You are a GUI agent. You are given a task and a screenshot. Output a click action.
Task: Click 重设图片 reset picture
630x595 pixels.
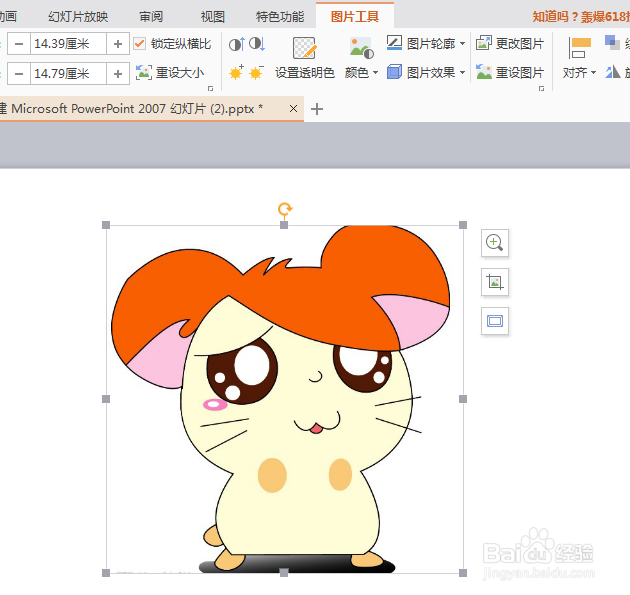click(510, 72)
